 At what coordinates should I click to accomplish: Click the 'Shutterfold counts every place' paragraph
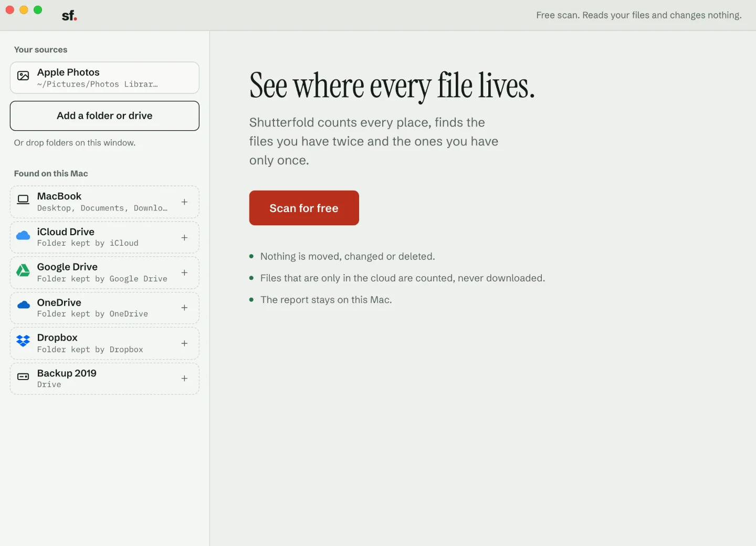click(x=374, y=141)
